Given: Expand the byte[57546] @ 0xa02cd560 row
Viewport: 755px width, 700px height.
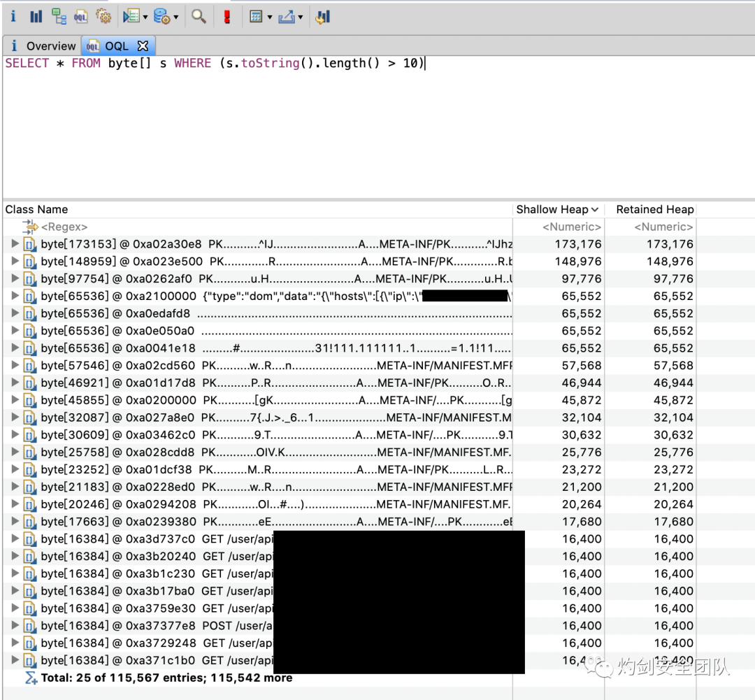Looking at the screenshot, I should pos(15,365).
